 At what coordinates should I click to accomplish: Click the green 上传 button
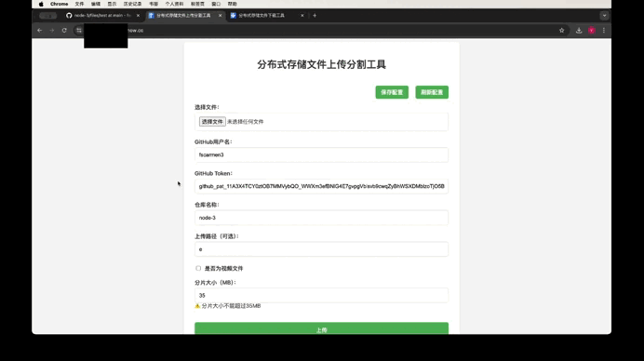point(321,328)
